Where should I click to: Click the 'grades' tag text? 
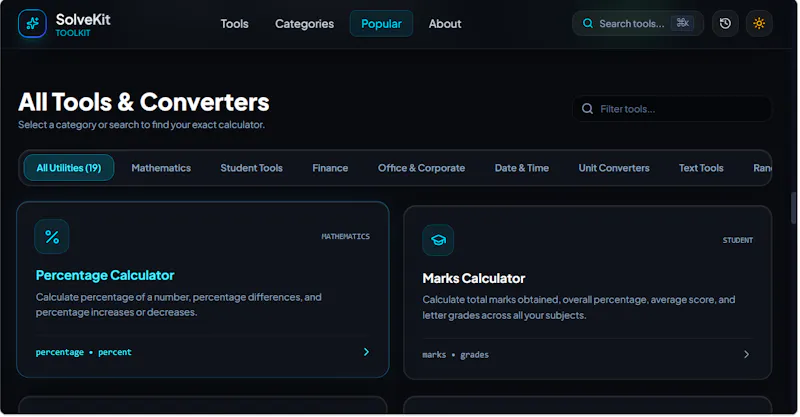tap(474, 355)
